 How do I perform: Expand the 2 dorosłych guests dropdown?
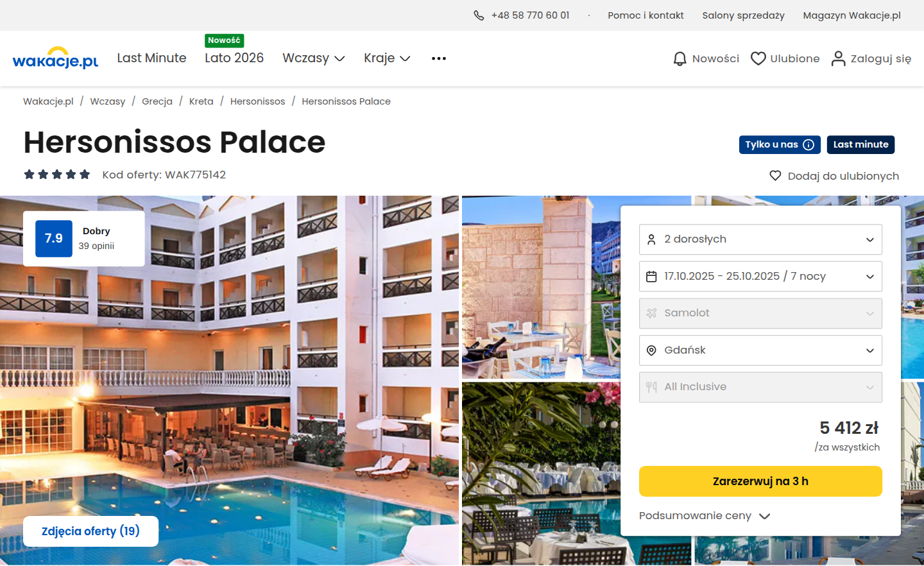tap(760, 239)
